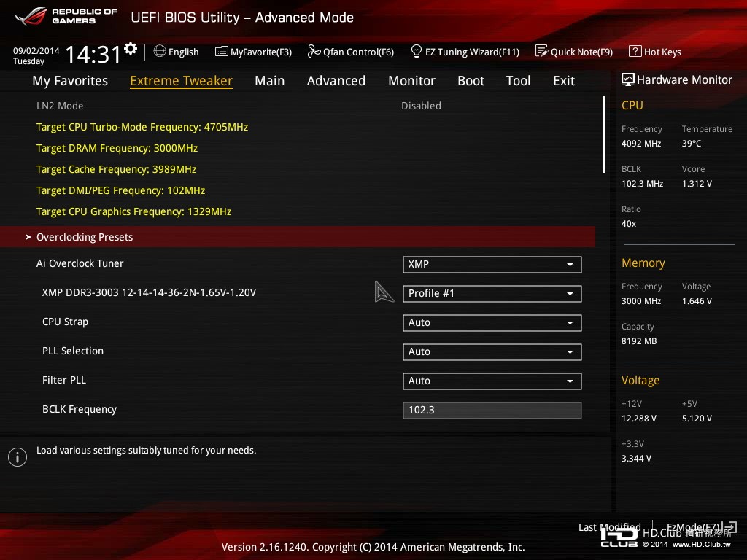Click XMP DDR3-3003 12-14-14-36-2N label
Image resolution: width=747 pixels, height=560 pixels.
[149, 292]
